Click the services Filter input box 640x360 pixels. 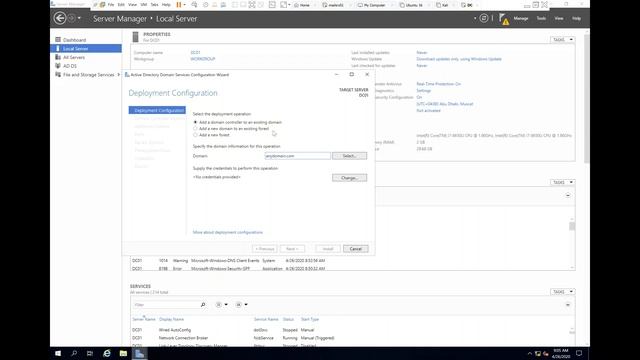pyautogui.click(x=166, y=305)
